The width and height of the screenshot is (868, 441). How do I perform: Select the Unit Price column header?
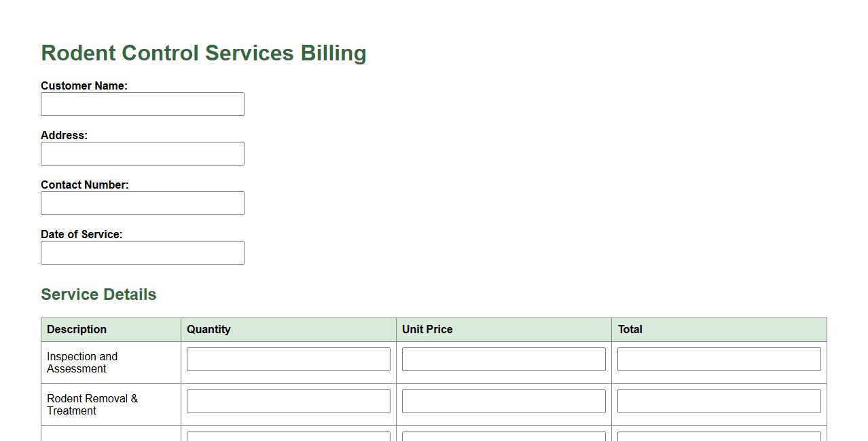click(x=427, y=330)
